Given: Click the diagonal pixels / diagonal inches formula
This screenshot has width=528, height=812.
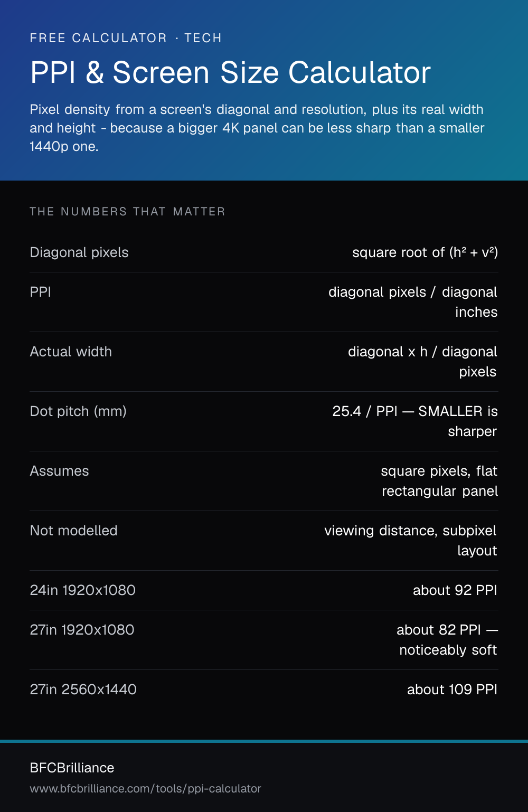Looking at the screenshot, I should point(413,302).
